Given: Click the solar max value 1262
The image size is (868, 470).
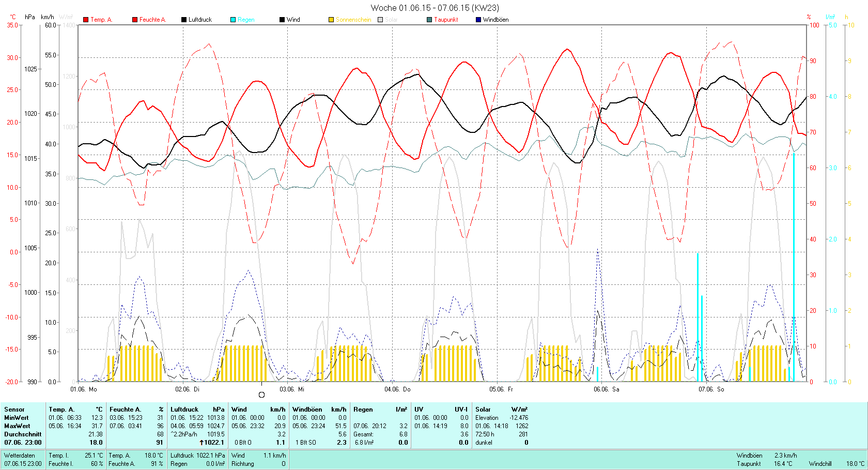Looking at the screenshot, I should click(522, 426).
